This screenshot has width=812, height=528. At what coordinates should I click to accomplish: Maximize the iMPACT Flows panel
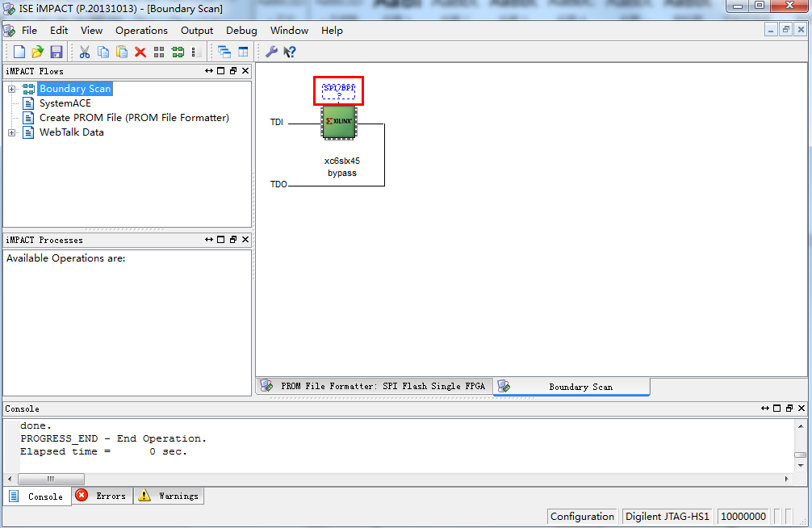221,71
